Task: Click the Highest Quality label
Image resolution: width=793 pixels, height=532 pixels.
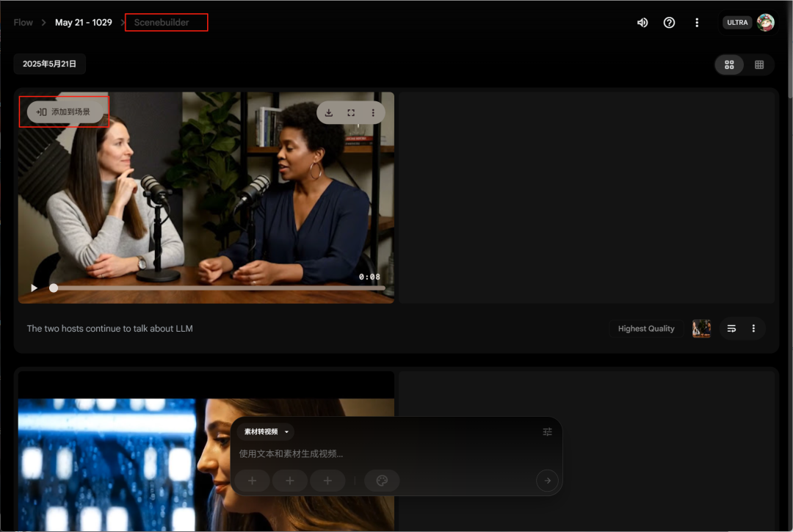Action: point(646,329)
